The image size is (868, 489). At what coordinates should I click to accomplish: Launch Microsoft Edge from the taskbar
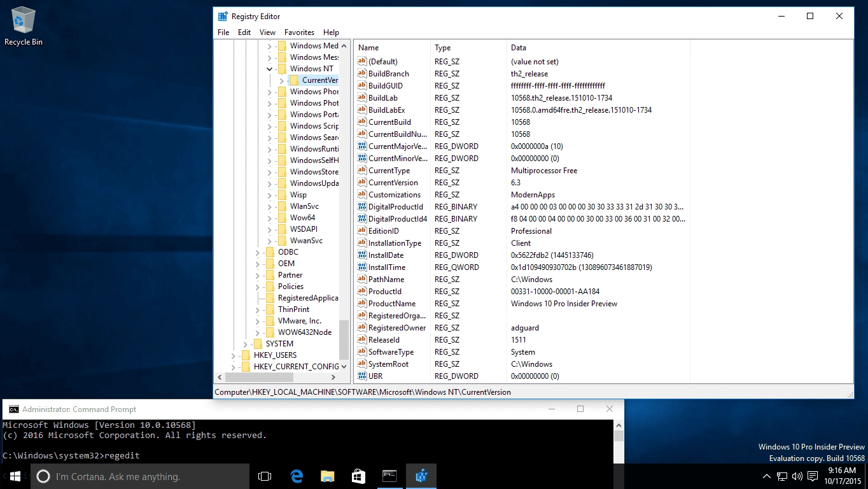(297, 476)
